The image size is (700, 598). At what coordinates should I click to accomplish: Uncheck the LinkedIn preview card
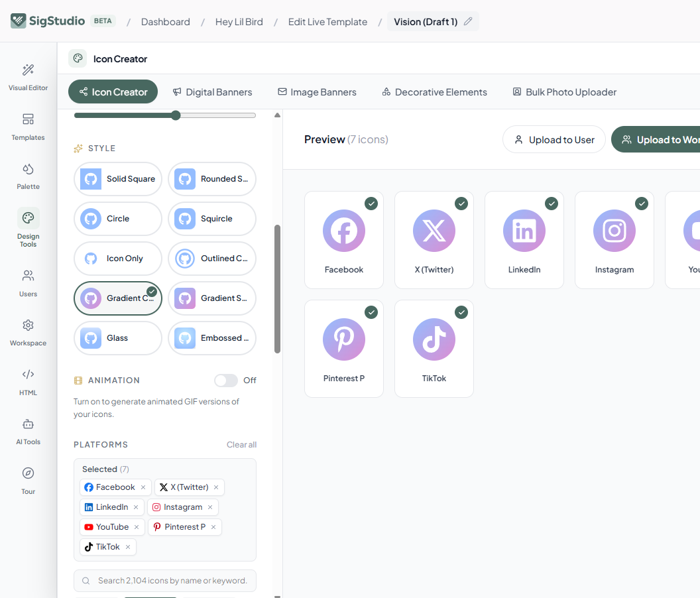[x=552, y=204]
